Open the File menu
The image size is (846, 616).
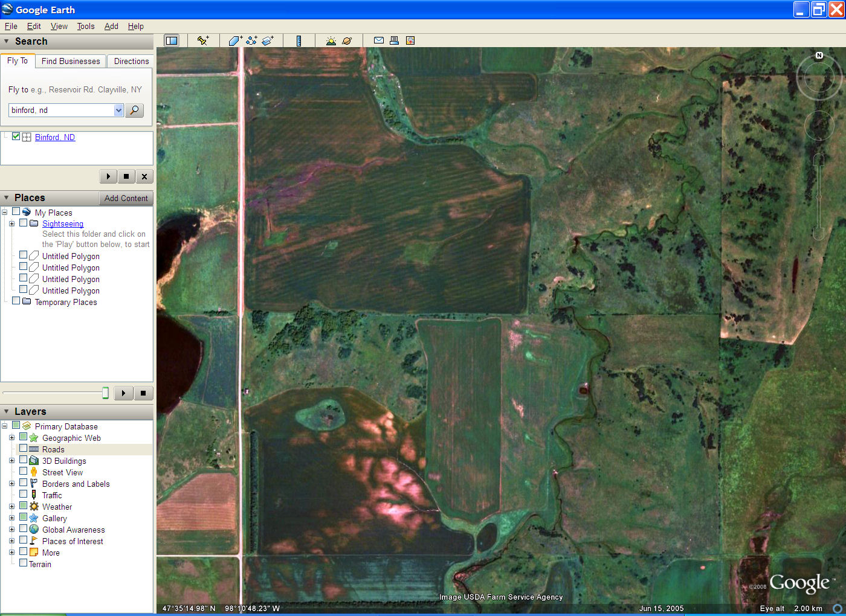tap(11, 26)
